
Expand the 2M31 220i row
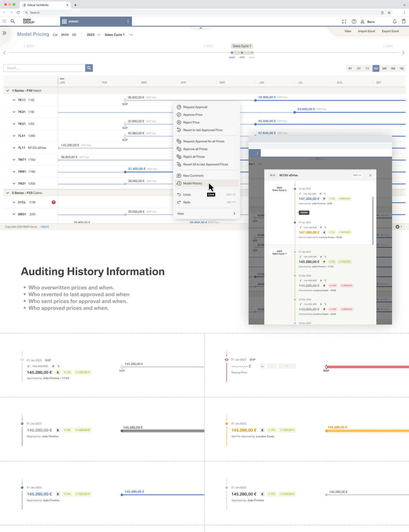(14, 214)
